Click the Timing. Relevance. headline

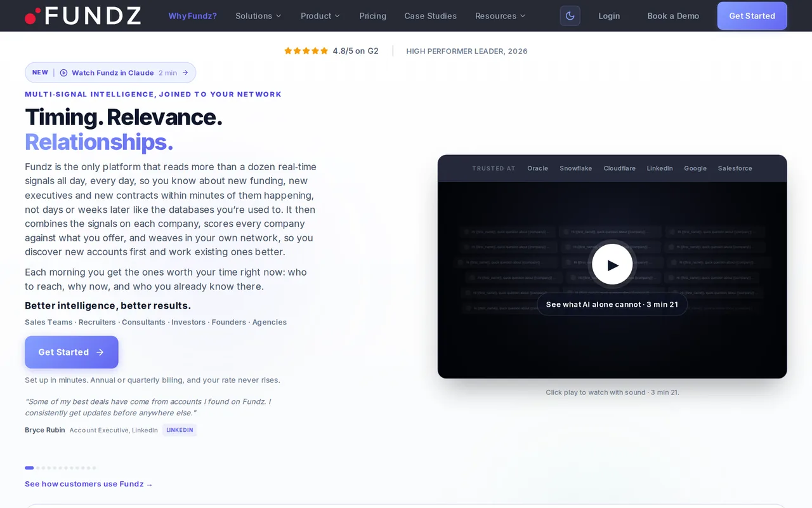[x=124, y=117]
